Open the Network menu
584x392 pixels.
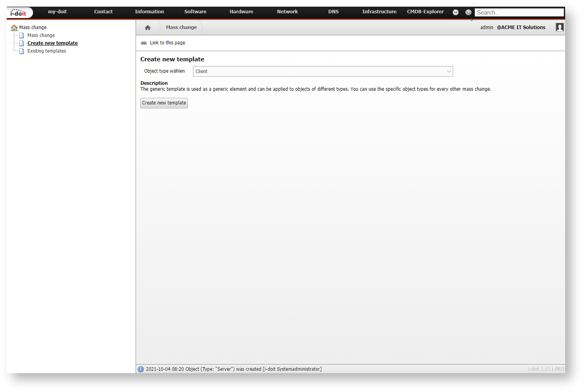point(287,12)
